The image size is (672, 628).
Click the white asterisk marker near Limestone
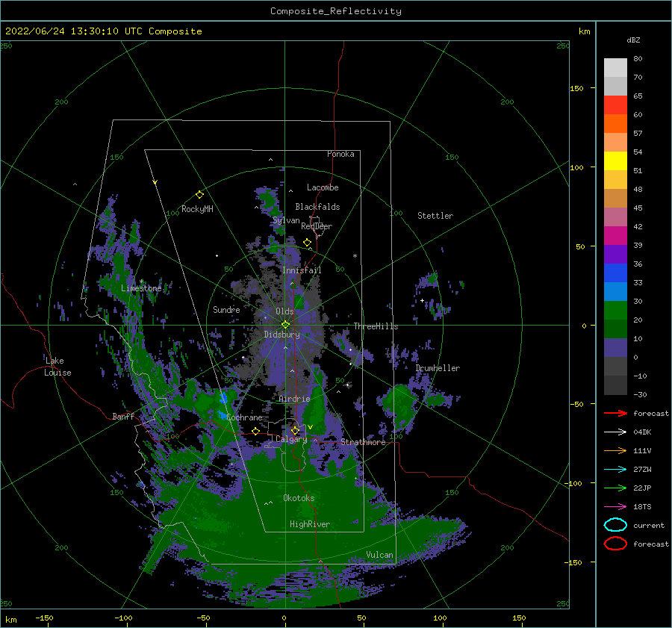click(x=141, y=282)
